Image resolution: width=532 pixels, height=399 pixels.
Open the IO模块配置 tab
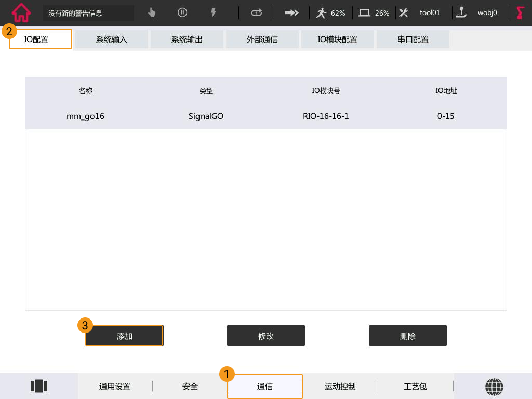pos(338,39)
